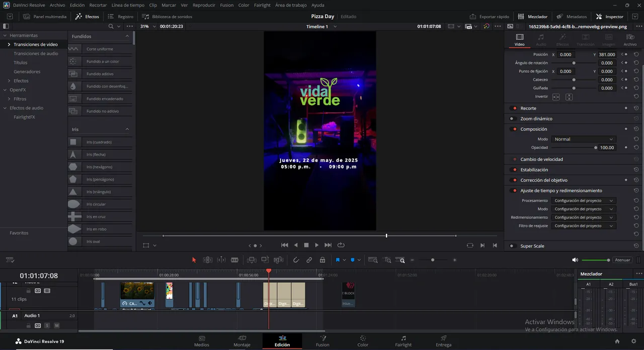Solo the Audio 1 track

point(47,325)
